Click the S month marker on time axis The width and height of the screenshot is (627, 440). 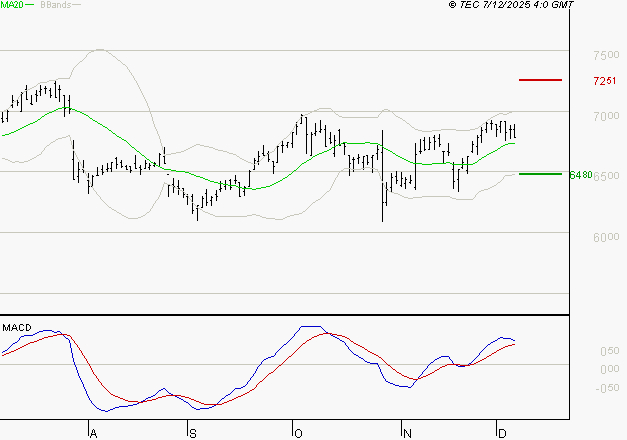[193, 434]
